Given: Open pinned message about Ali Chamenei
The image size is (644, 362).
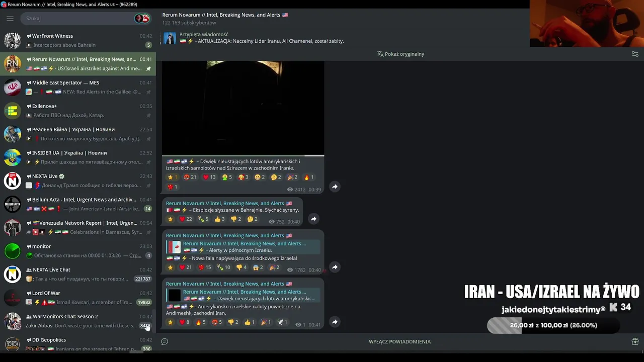Looking at the screenshot, I should 262,38.
